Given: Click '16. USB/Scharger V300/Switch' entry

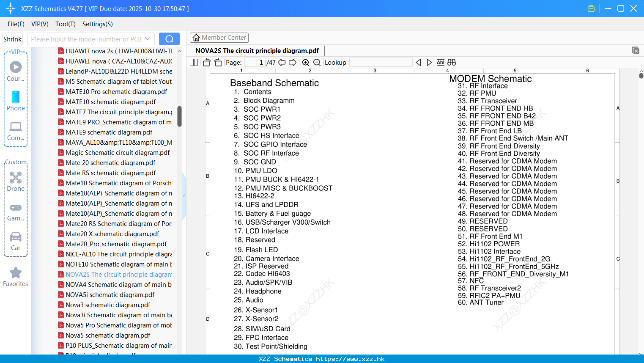Looking at the screenshot, I should click(282, 223).
